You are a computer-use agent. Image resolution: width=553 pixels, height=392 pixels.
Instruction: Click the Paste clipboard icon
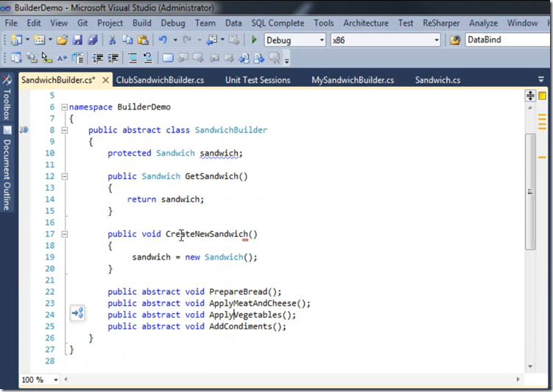[x=143, y=40]
